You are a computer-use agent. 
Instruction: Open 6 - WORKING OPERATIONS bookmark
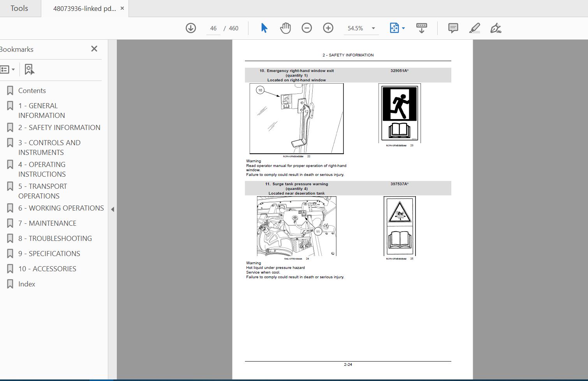[61, 208]
